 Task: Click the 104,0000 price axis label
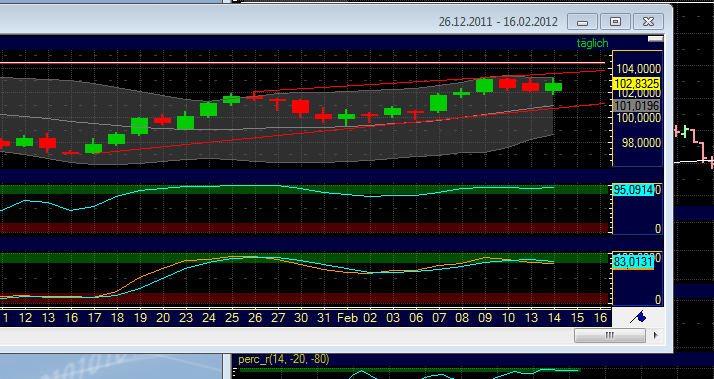638,69
